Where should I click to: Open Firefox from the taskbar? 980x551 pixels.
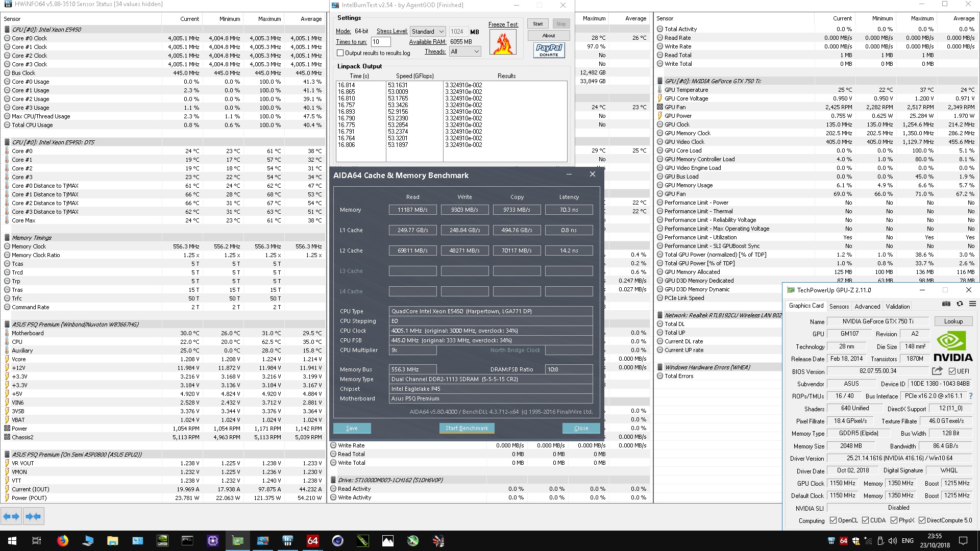pyautogui.click(x=63, y=541)
